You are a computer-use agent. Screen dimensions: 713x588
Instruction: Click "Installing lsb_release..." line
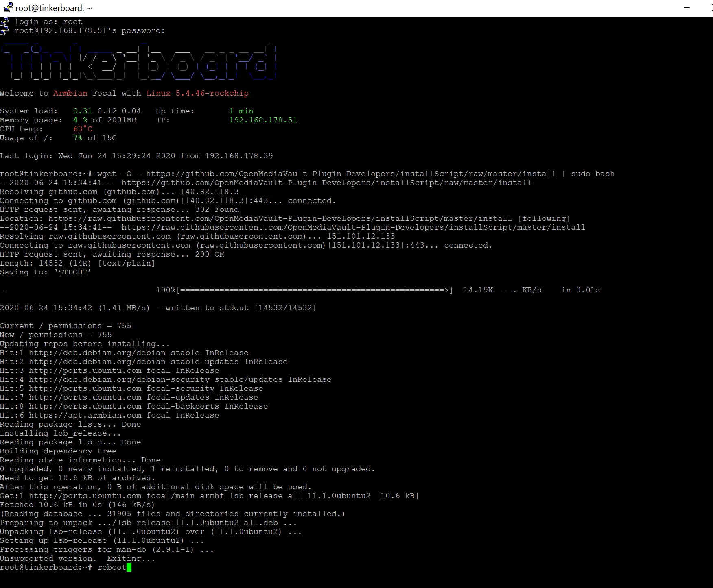coord(61,433)
